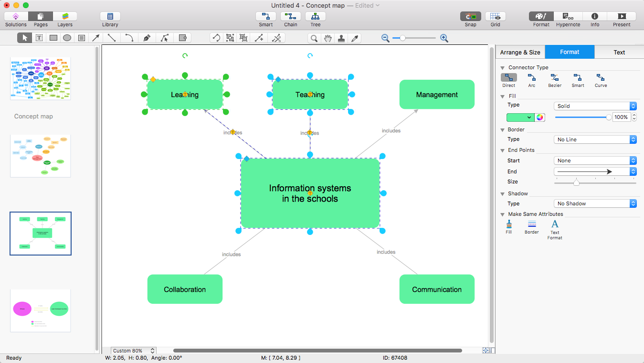Collapse the End Points section

503,150
